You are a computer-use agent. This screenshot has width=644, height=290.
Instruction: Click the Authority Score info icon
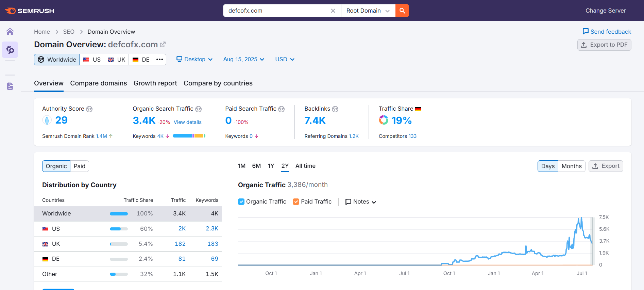(89, 109)
